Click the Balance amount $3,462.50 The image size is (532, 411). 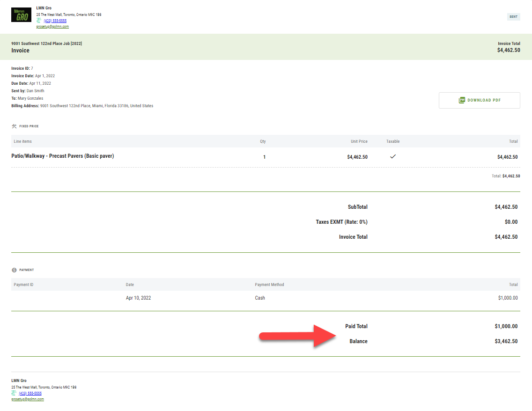506,341
